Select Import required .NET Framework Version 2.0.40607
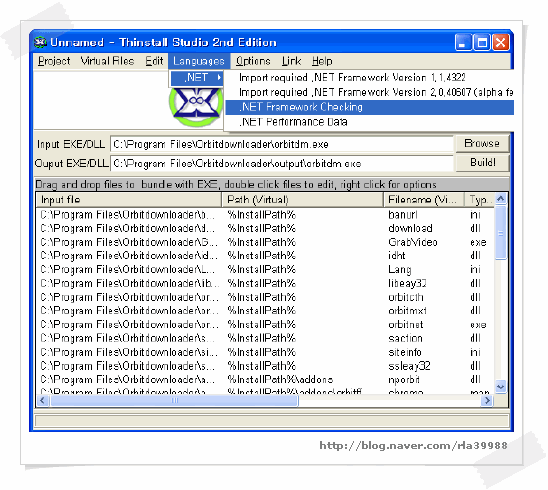 coord(368,92)
